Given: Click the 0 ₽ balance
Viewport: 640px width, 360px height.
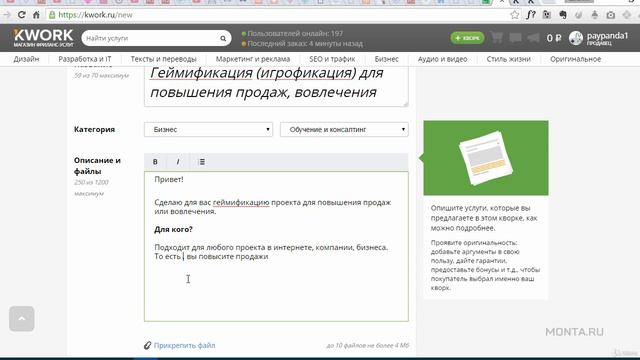Looking at the screenshot, I should pyautogui.click(x=554, y=38).
